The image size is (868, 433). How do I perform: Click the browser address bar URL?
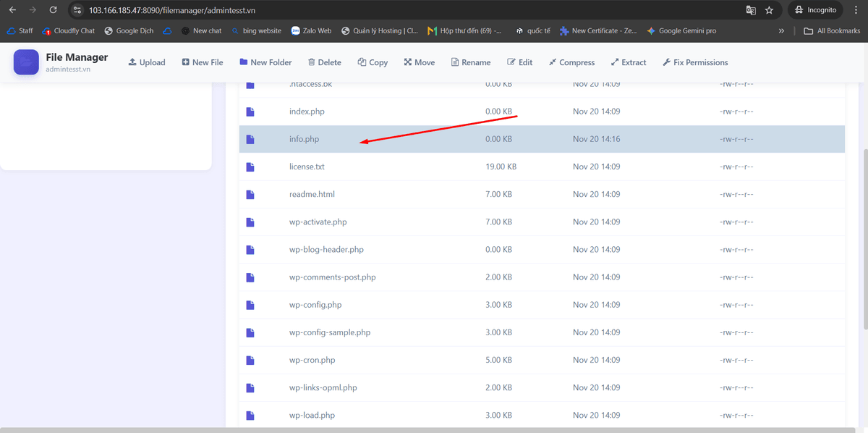[x=171, y=10]
